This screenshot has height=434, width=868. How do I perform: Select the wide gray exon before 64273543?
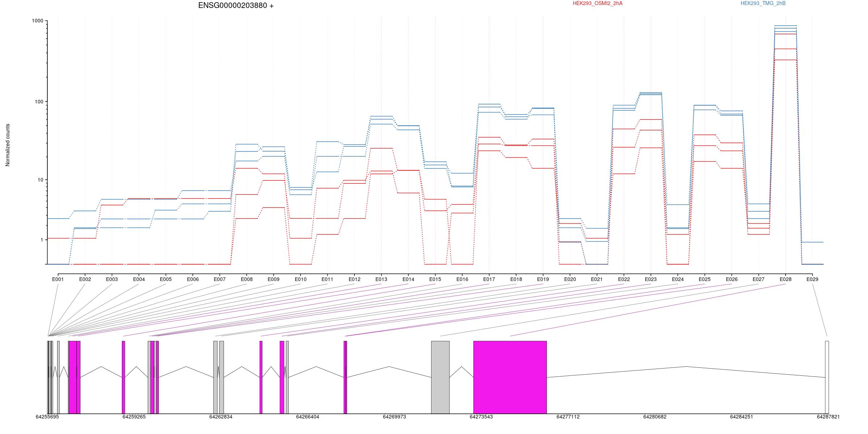point(440,377)
